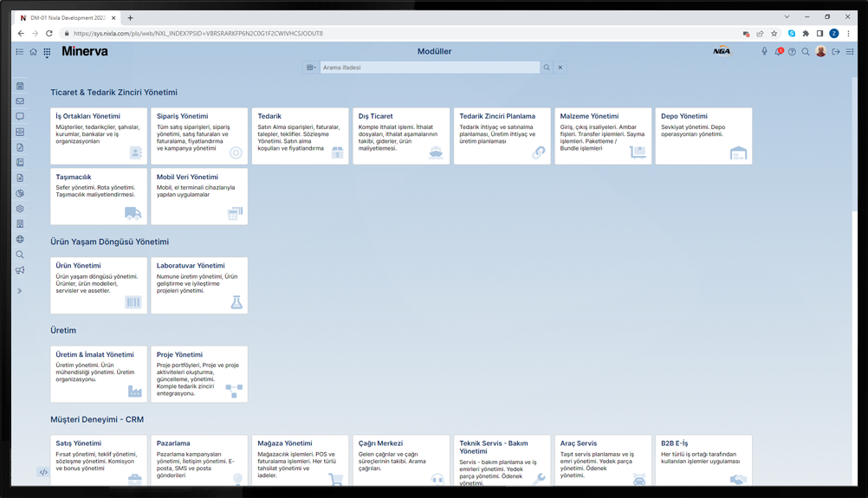The height and width of the screenshot is (498, 868).
Task: Bookmark this page with the star icon
Action: point(774,33)
